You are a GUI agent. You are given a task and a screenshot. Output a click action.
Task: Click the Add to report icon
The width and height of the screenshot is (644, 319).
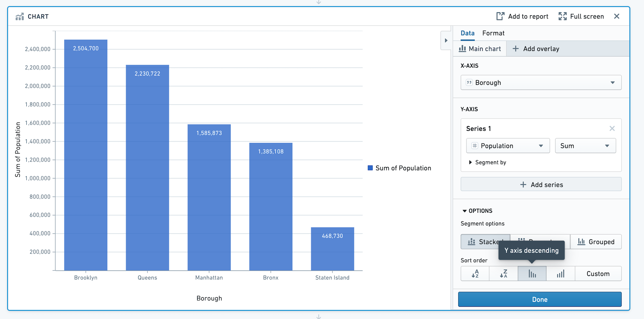[x=500, y=16]
